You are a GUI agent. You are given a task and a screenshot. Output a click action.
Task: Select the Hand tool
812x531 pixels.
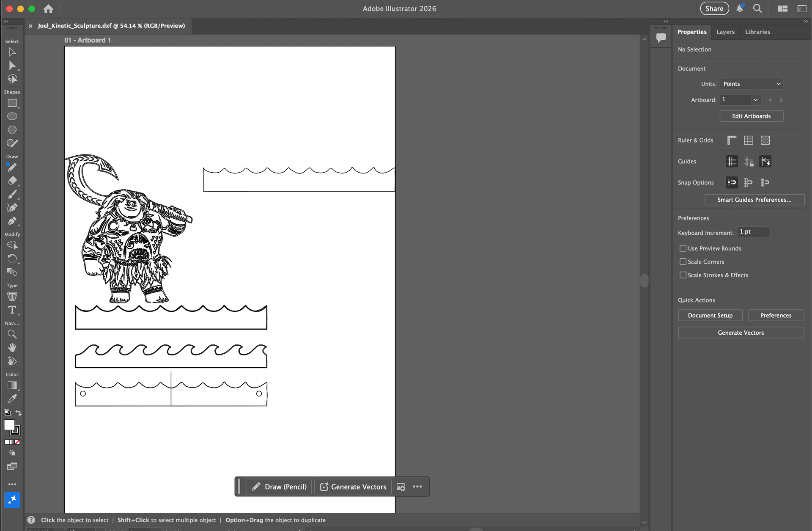(x=12, y=347)
